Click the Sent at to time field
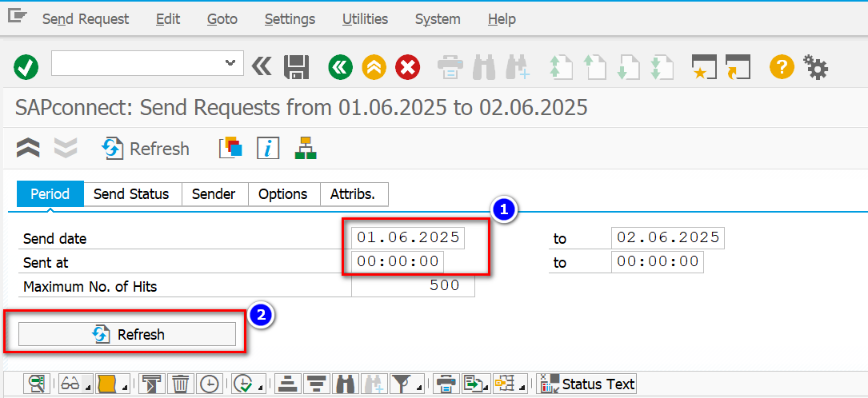The image size is (868, 398). [658, 261]
